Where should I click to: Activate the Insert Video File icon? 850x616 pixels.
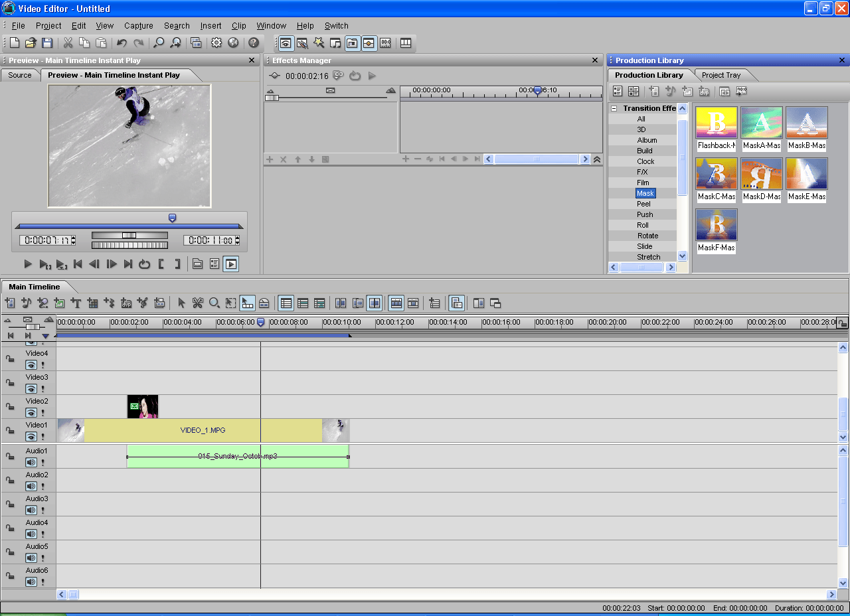(x=11, y=303)
